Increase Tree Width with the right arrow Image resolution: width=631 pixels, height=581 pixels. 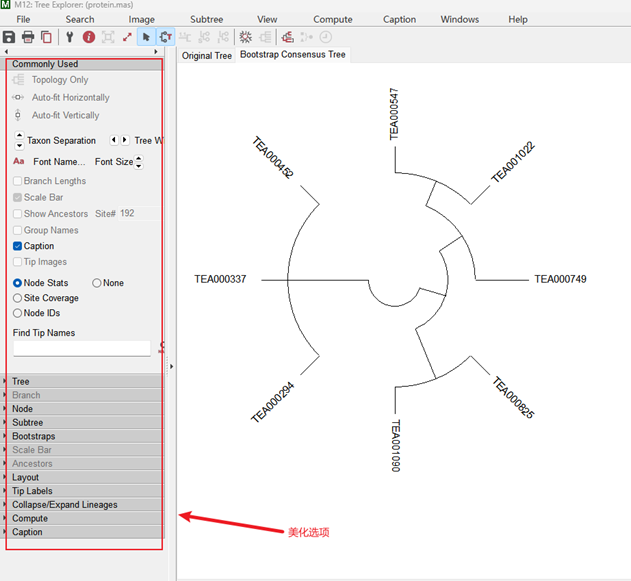125,140
